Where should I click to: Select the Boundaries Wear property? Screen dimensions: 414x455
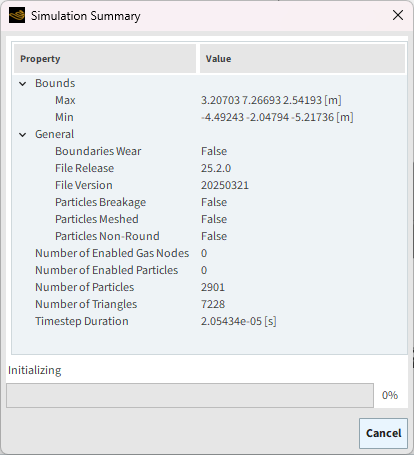pos(98,151)
